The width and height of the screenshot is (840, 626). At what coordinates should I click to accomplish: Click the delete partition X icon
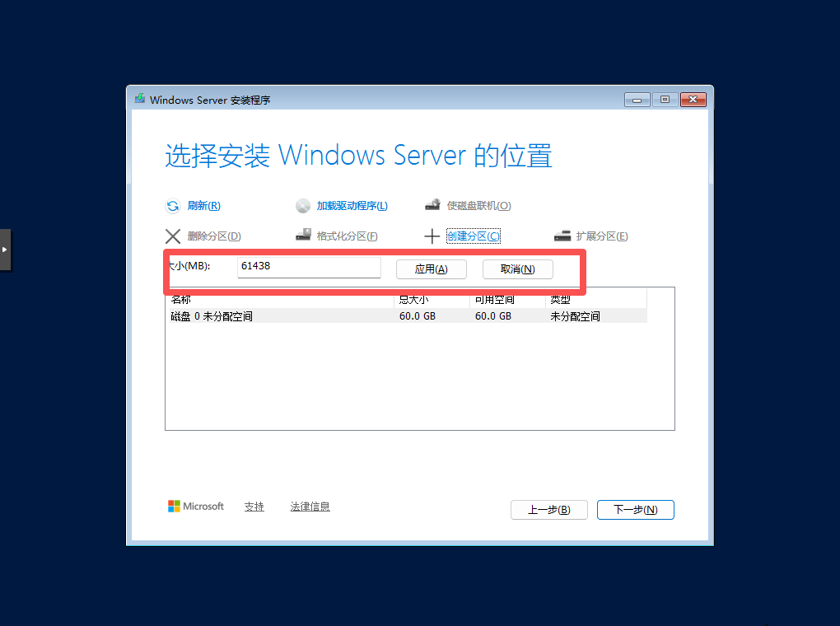click(x=172, y=236)
